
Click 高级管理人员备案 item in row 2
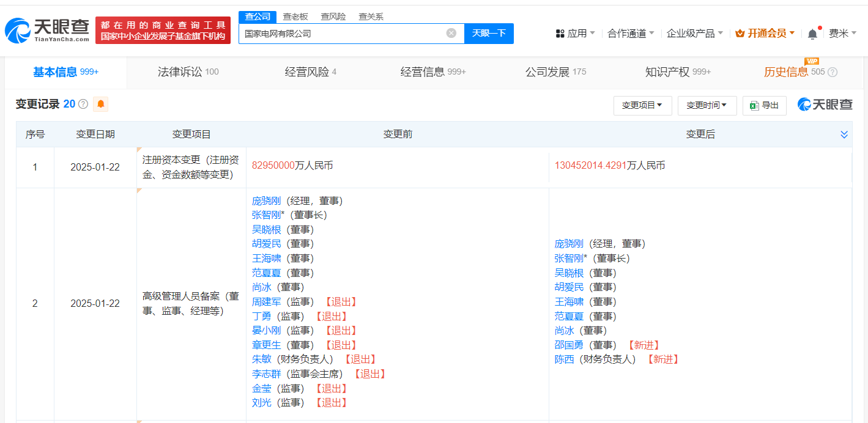click(191, 303)
